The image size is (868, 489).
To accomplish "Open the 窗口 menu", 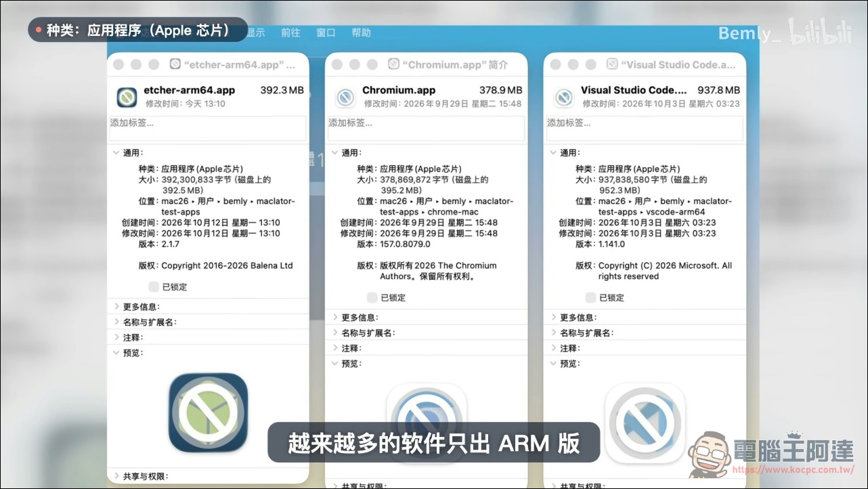I will 326,33.
